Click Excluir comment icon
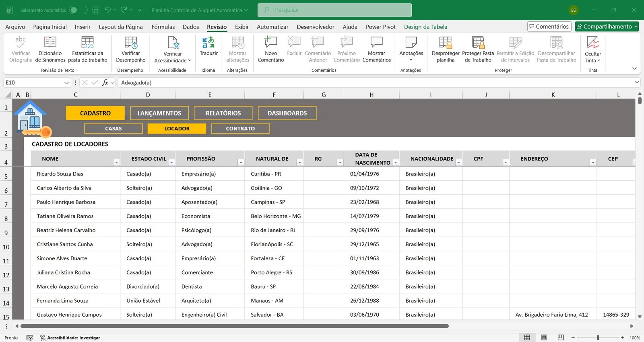 tap(294, 42)
